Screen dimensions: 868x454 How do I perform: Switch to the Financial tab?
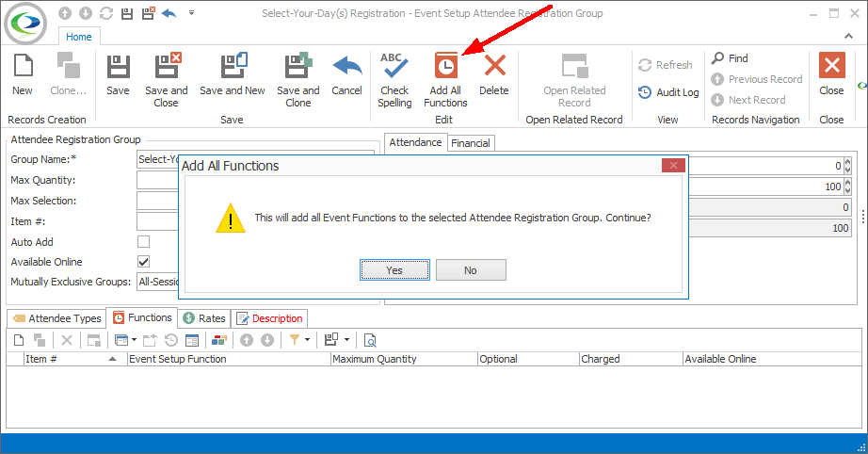[471, 143]
